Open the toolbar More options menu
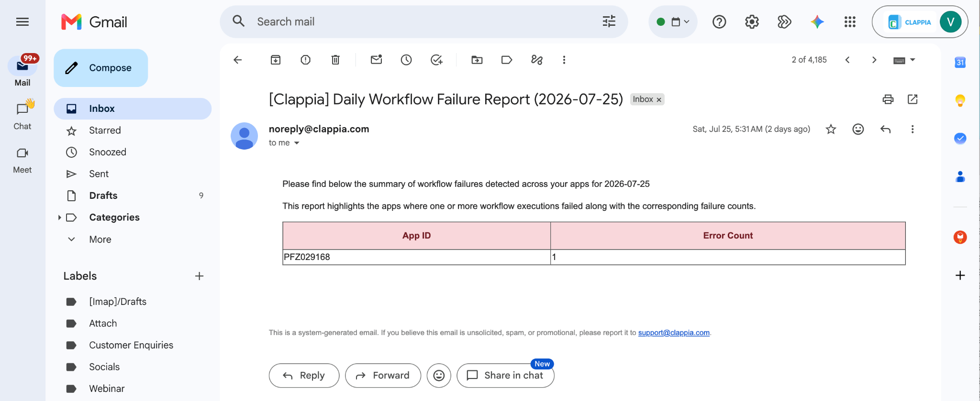This screenshot has width=980, height=401. 564,60
